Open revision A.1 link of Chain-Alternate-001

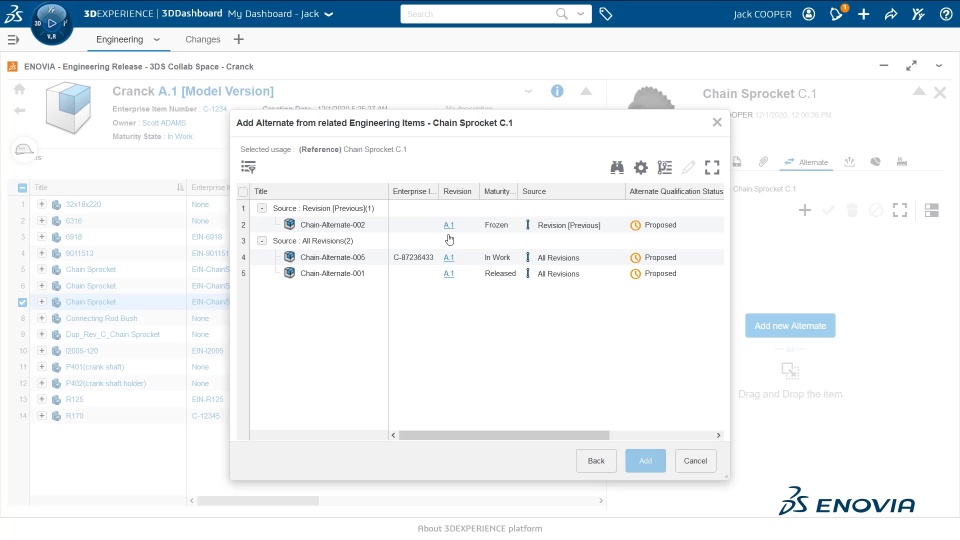click(449, 274)
